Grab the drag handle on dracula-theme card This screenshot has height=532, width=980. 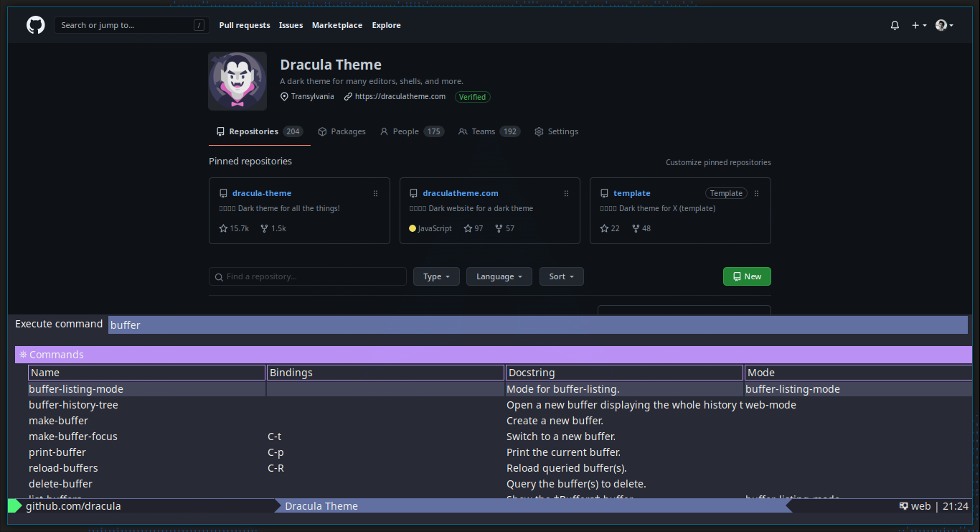click(x=375, y=193)
